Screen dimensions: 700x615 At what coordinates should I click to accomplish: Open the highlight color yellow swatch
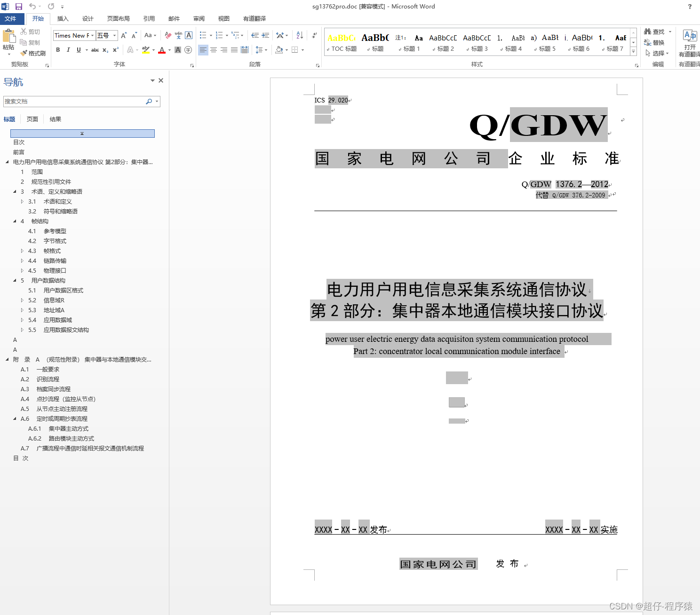(x=146, y=50)
